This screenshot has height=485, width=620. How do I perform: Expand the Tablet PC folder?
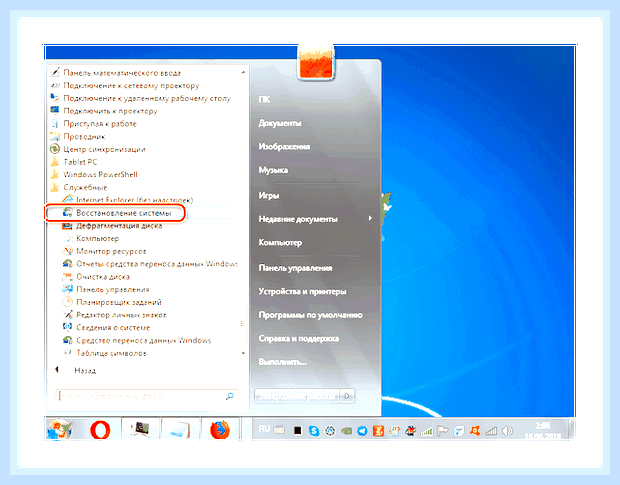[74, 162]
